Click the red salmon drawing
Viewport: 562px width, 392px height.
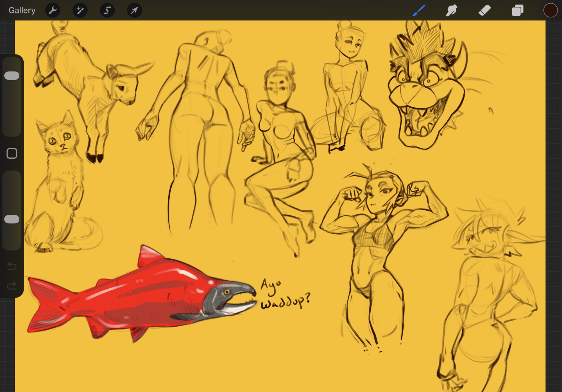[140, 295]
